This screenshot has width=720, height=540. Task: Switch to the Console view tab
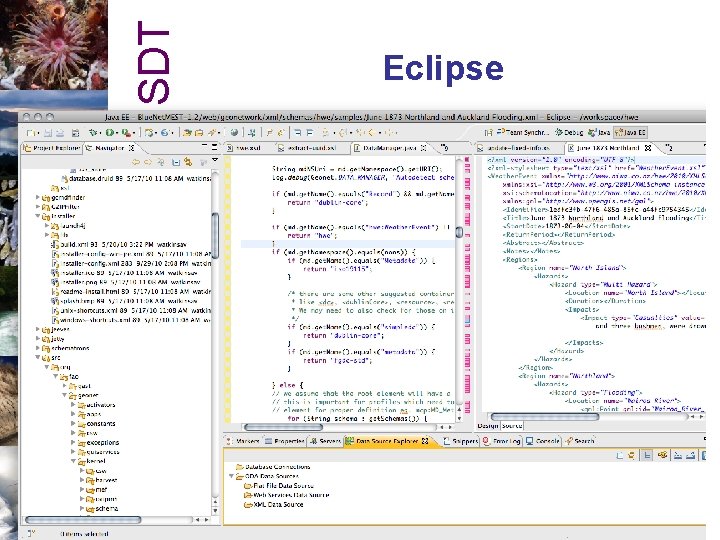pos(543,441)
